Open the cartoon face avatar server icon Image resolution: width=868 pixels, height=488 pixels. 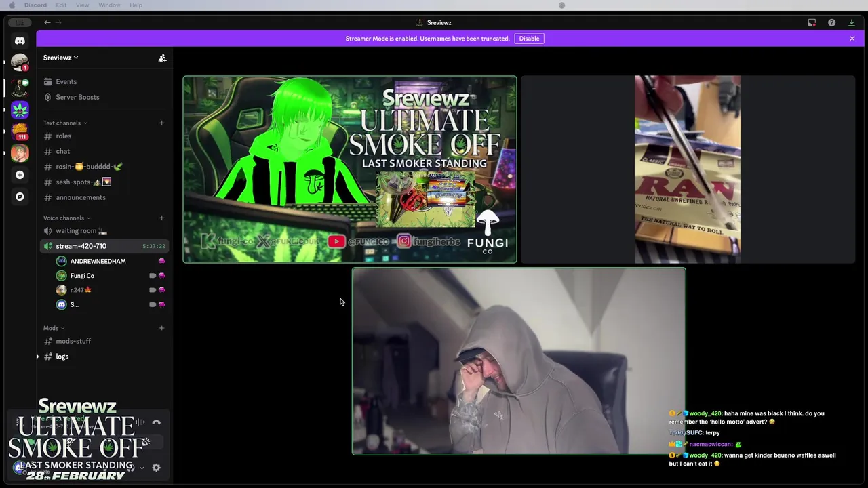[20, 152]
